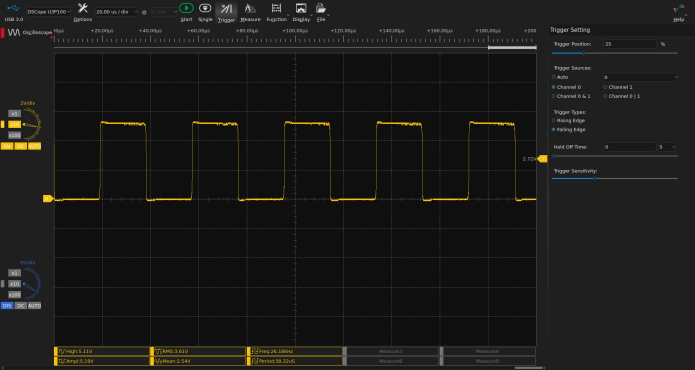Click the Help icon
This screenshot has height=370, width=695.
point(678,9)
